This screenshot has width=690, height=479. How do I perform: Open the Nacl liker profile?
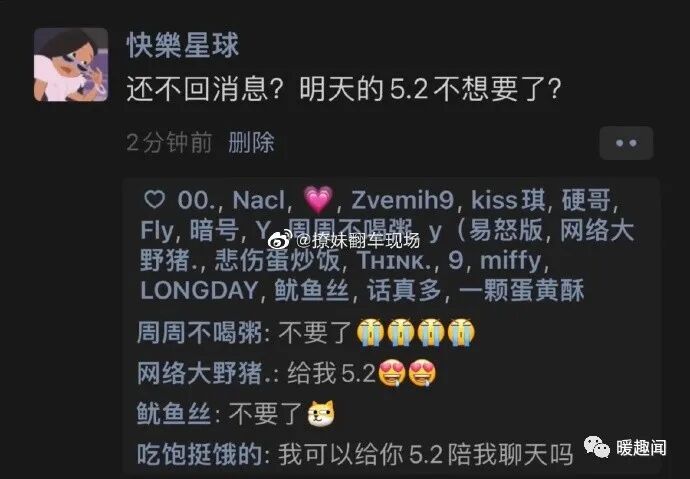click(259, 201)
